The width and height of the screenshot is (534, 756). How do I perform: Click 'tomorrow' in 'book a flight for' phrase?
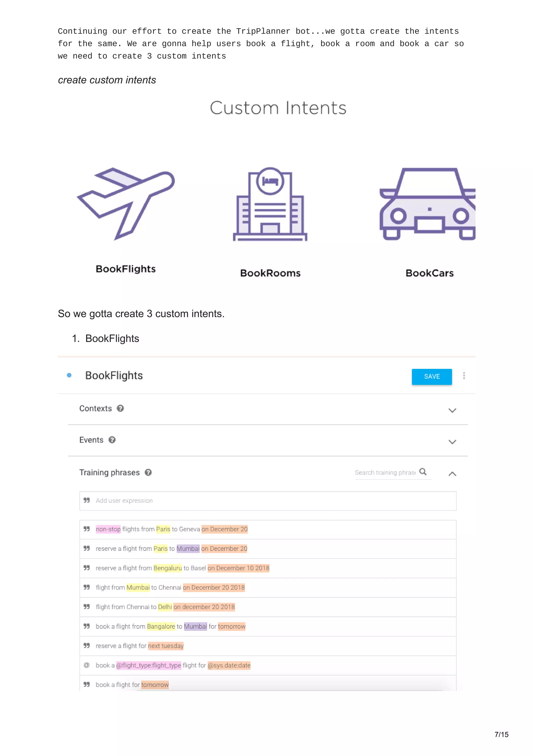click(155, 685)
